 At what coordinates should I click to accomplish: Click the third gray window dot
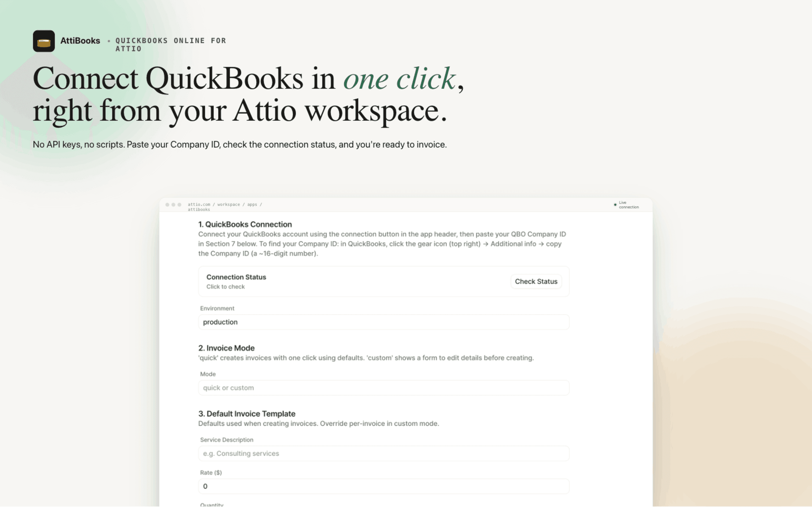[179, 204]
